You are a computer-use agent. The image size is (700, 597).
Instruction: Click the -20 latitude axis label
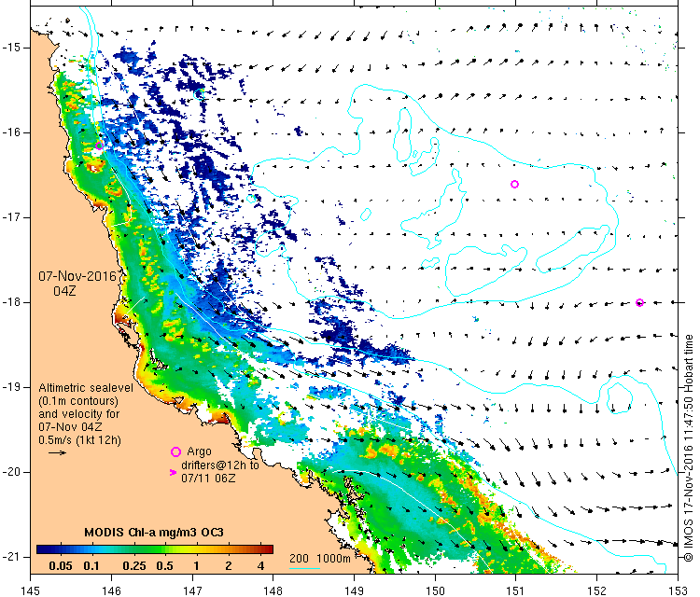9,472
